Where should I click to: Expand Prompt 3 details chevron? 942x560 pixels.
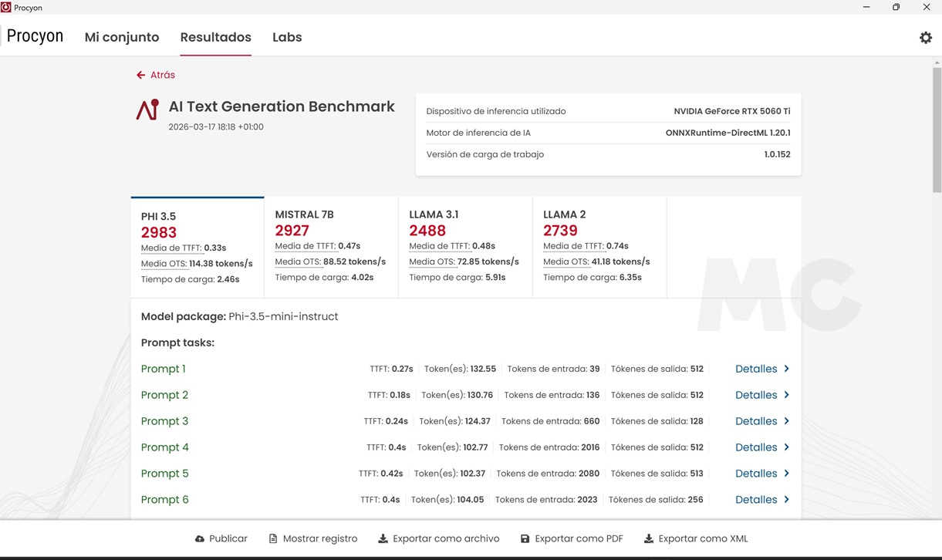pos(786,421)
